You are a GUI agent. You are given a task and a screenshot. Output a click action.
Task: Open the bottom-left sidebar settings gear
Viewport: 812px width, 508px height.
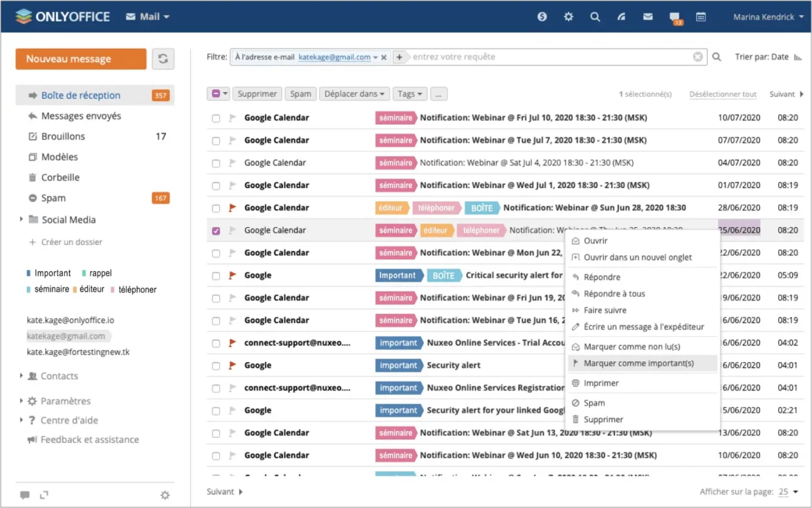pyautogui.click(x=165, y=495)
